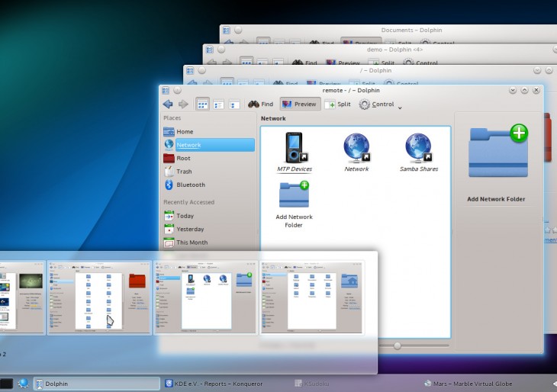Image resolution: width=557 pixels, height=392 pixels.
Task: Toggle Split view
Action: coord(337,104)
